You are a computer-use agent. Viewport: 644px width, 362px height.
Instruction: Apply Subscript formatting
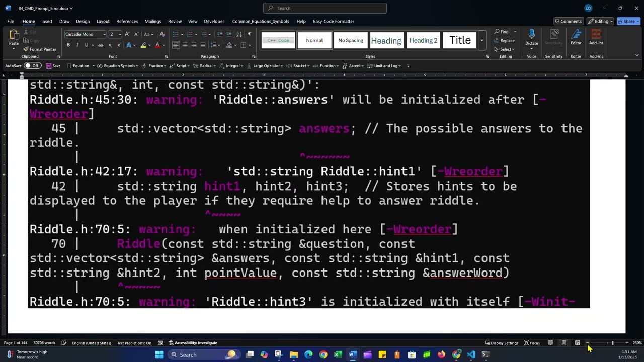point(109,45)
